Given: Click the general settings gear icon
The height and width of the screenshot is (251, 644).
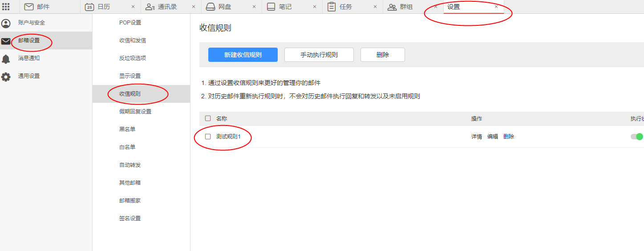Looking at the screenshot, I should tap(6, 77).
